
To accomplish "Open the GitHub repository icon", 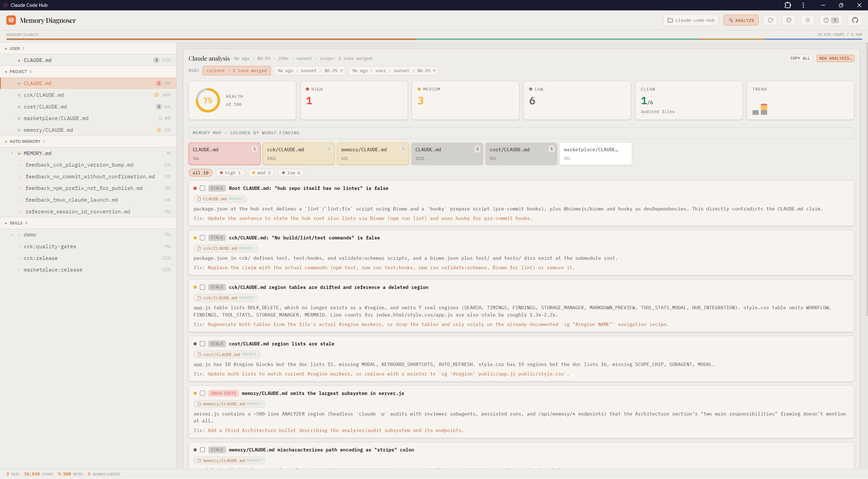I will click(x=855, y=20).
